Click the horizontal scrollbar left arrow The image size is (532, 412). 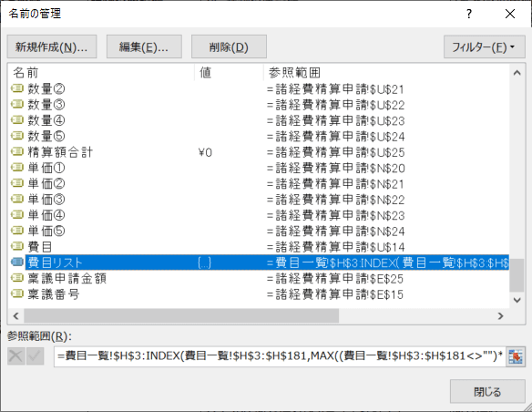tap(16, 316)
